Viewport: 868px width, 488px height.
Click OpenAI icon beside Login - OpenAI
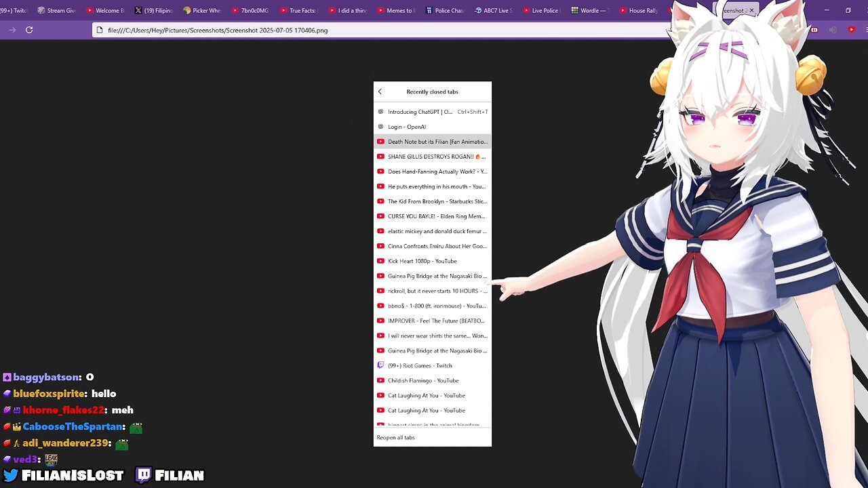(380, 127)
